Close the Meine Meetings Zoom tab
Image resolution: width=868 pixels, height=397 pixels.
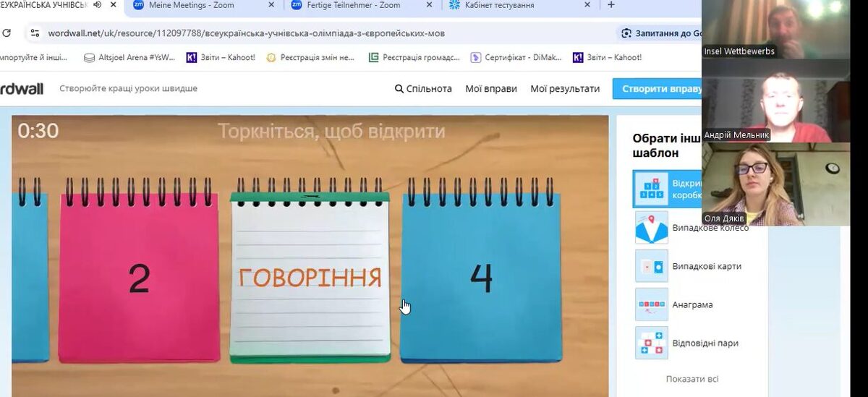[271, 5]
